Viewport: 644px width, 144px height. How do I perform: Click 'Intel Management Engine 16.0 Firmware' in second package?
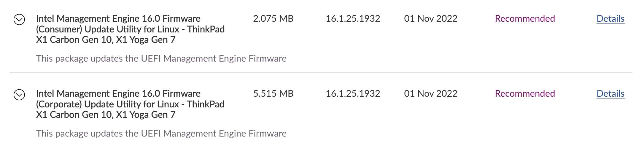coord(118,94)
